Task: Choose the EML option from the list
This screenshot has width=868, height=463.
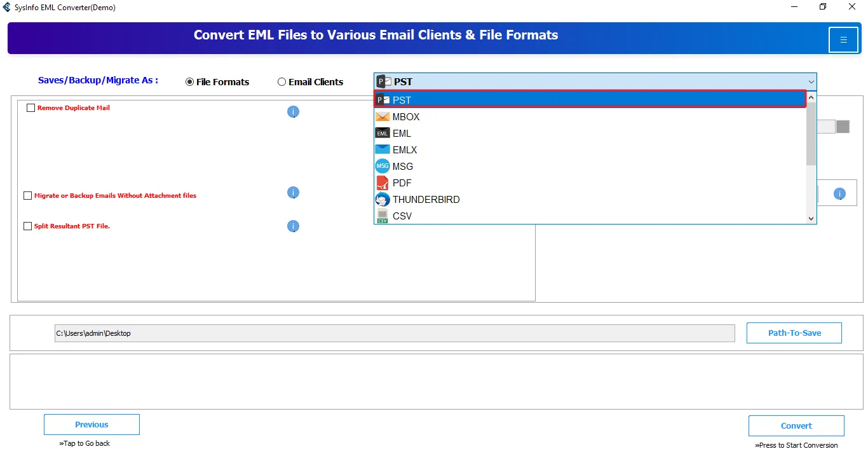Action: point(402,134)
